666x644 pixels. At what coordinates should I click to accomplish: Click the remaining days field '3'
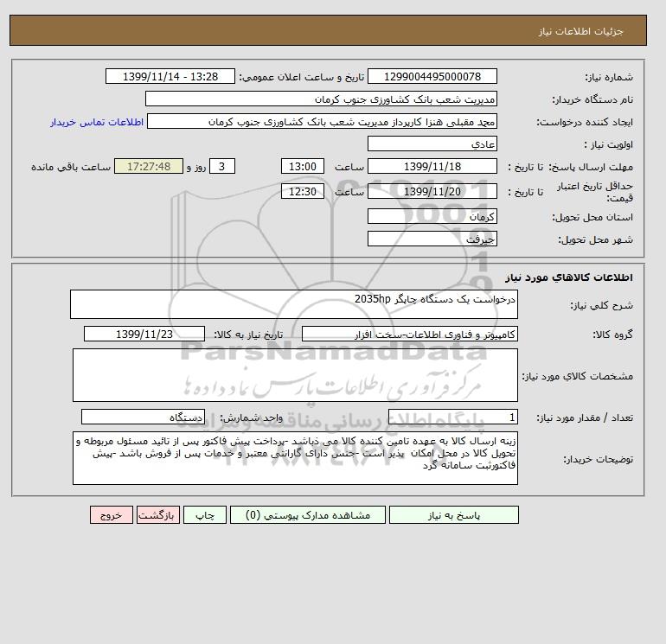[x=221, y=167]
